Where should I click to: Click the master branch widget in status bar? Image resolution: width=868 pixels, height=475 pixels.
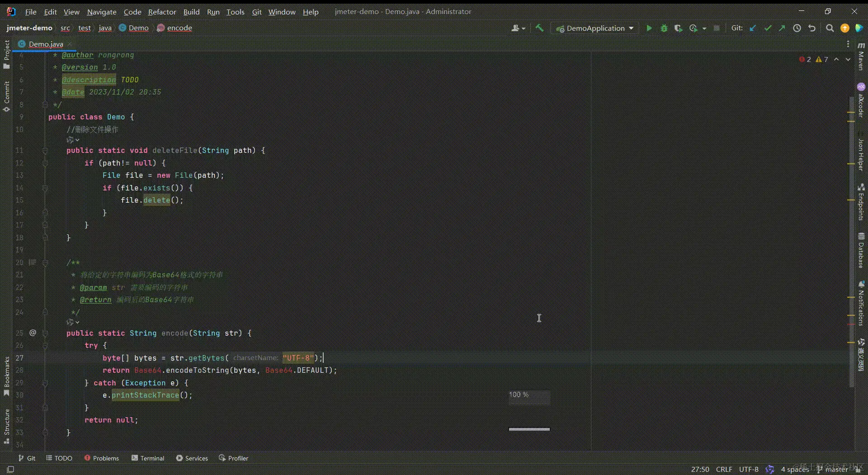tap(833, 470)
